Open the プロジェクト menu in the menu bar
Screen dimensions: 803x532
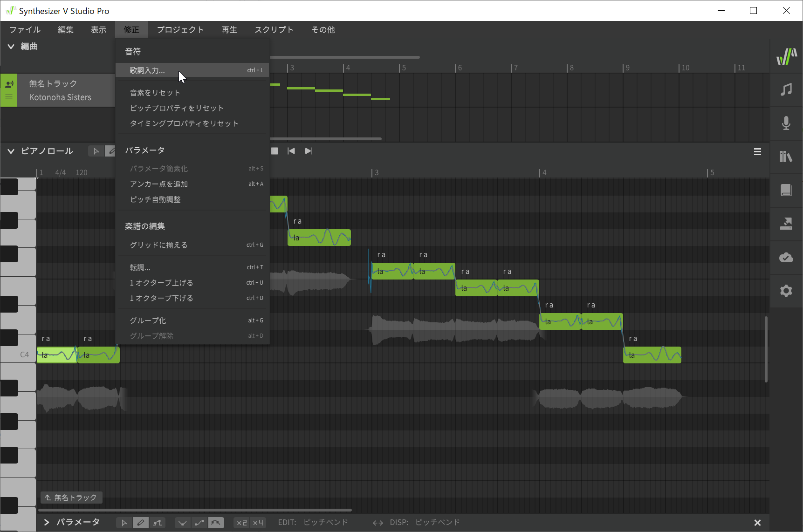point(180,30)
